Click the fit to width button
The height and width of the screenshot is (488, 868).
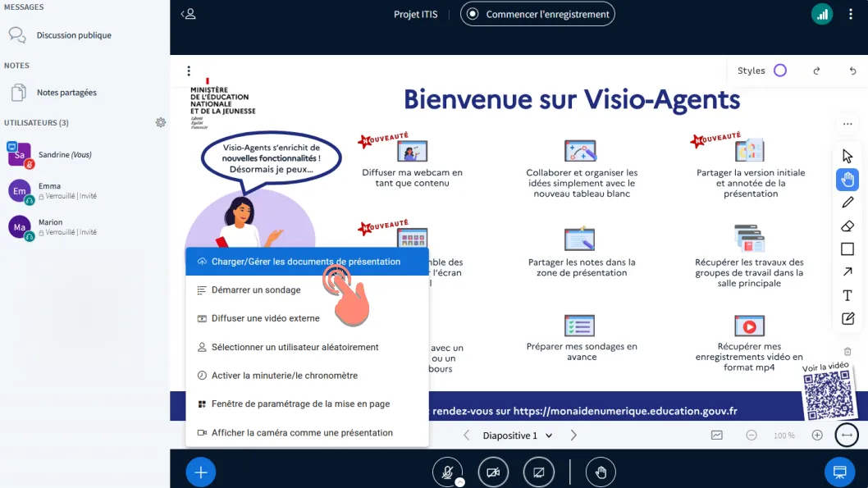(847, 436)
